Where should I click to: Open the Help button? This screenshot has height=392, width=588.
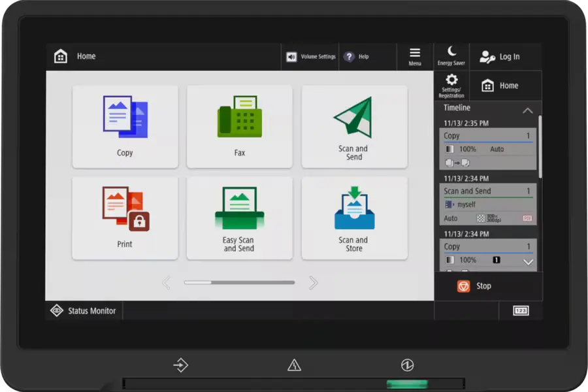(357, 57)
